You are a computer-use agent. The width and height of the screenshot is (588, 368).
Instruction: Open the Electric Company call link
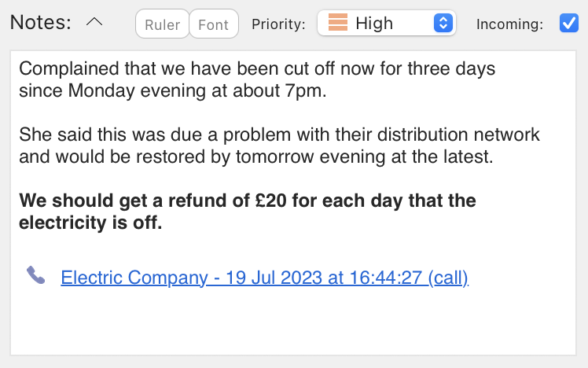(x=264, y=278)
